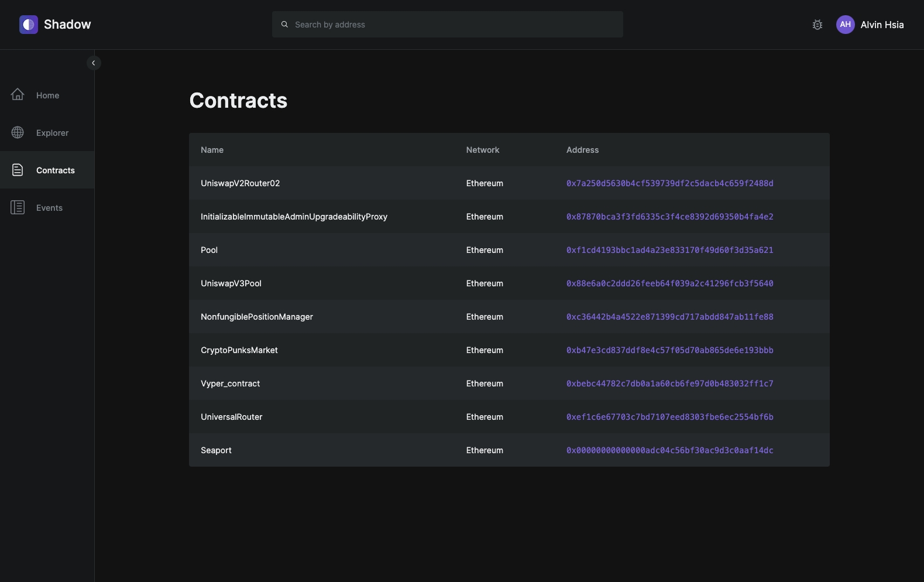The image size is (924, 582).
Task: Sort by the Name column header
Action: [212, 150]
